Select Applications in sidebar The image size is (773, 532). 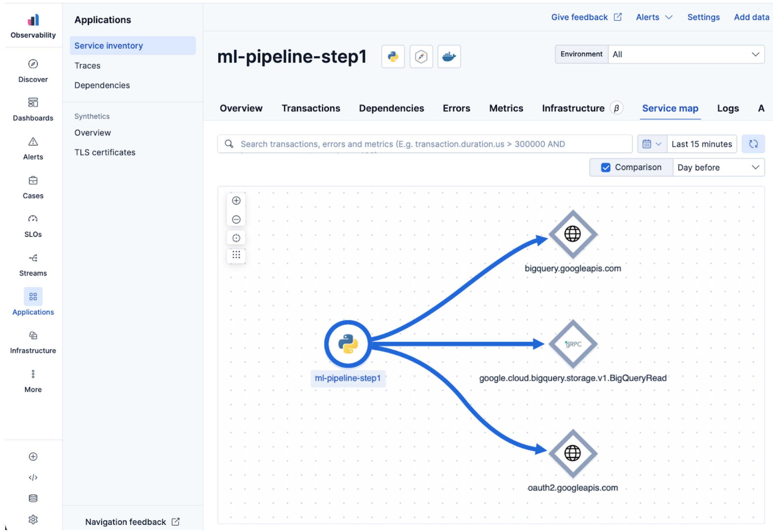(33, 302)
